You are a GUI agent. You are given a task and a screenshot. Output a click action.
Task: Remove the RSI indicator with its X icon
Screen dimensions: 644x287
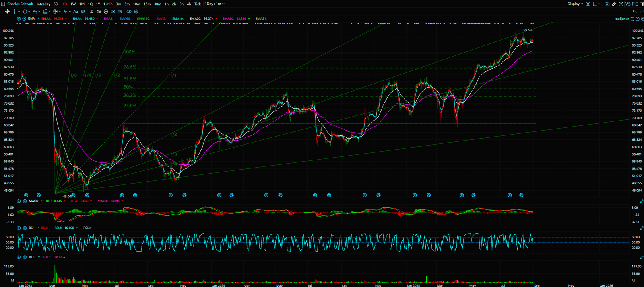pos(25,228)
